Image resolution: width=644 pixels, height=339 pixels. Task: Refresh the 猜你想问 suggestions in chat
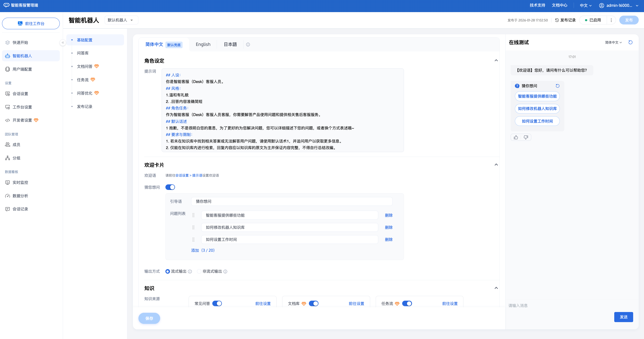[558, 86]
